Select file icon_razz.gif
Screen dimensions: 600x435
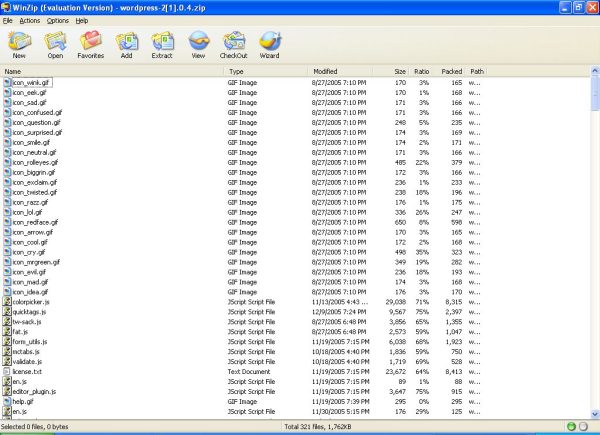point(30,202)
